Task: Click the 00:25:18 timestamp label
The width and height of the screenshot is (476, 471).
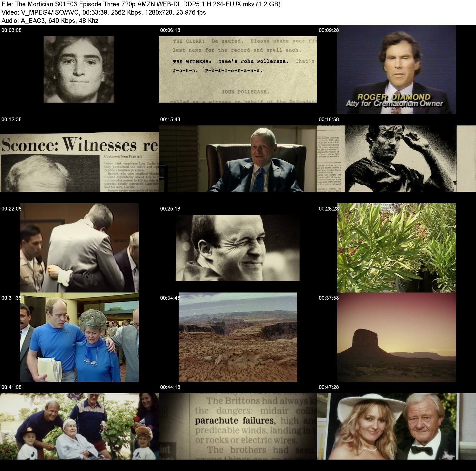Action: click(170, 209)
